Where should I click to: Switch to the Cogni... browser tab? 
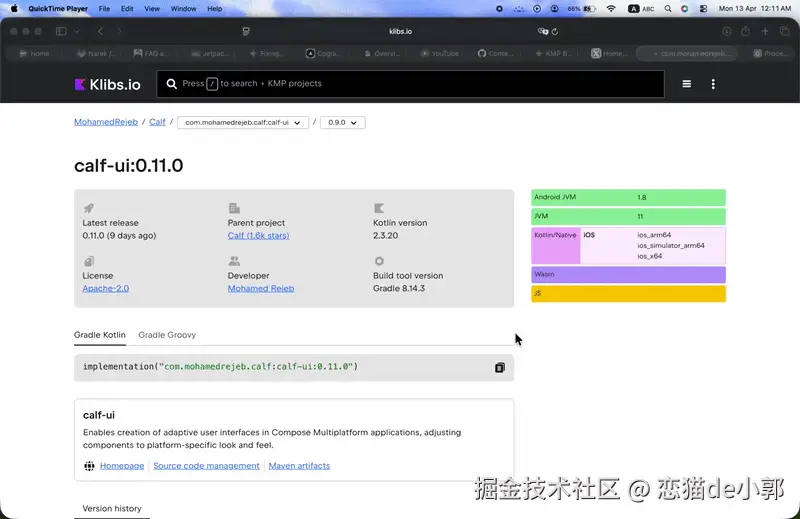point(324,53)
